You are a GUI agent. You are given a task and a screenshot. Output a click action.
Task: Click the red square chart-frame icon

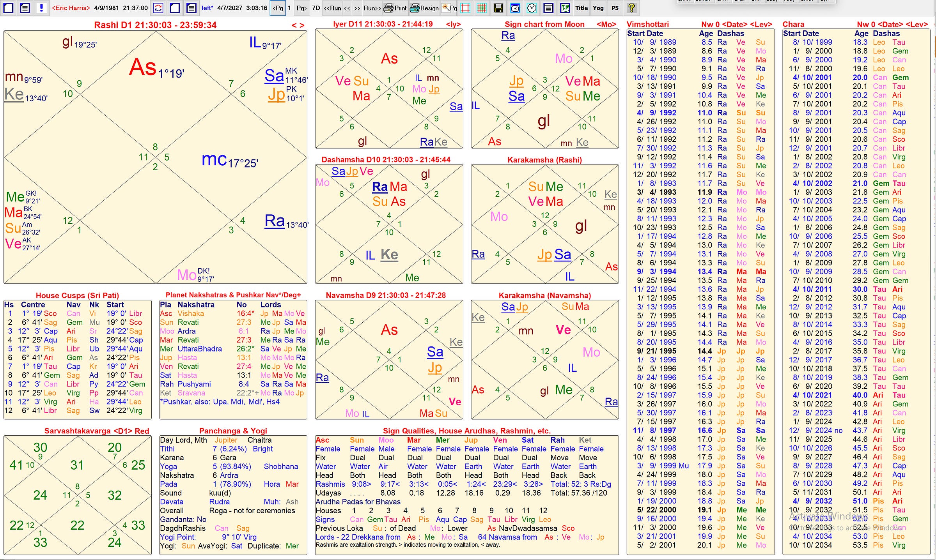[x=465, y=8]
